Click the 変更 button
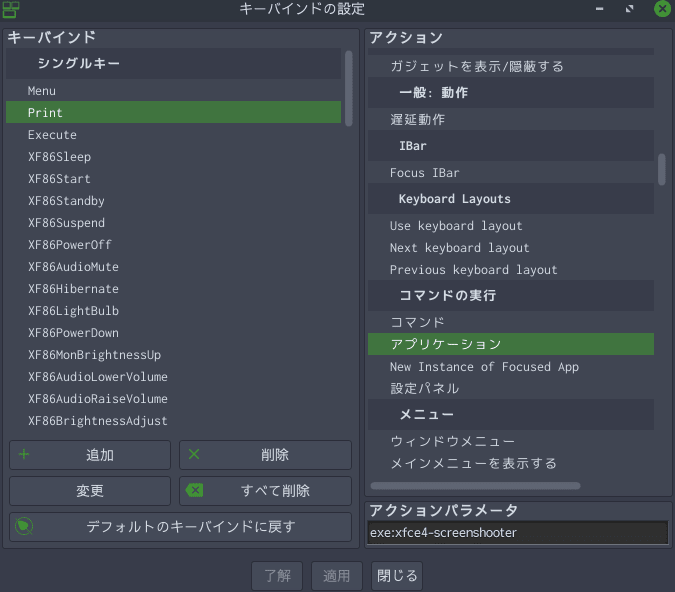 pyautogui.click(x=90, y=490)
